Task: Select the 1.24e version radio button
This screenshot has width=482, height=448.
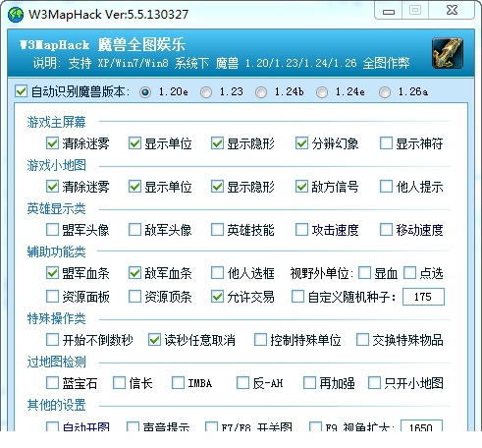Action: [322, 92]
